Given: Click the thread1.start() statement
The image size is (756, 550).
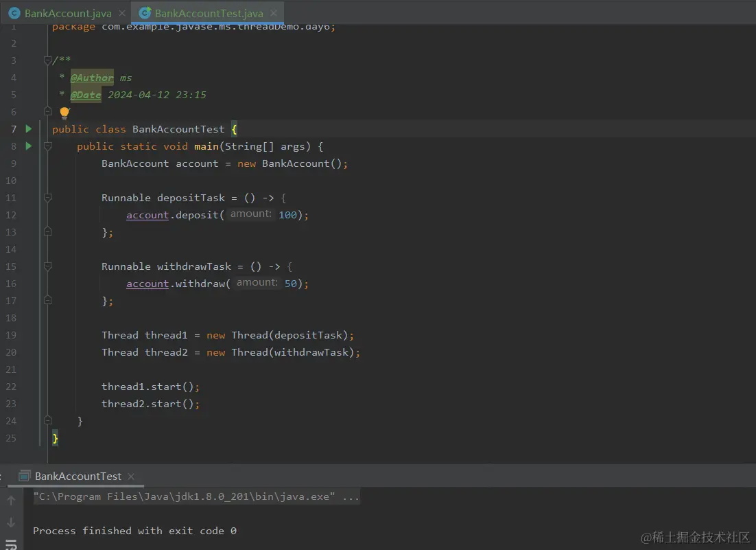Looking at the screenshot, I should click(x=150, y=387).
